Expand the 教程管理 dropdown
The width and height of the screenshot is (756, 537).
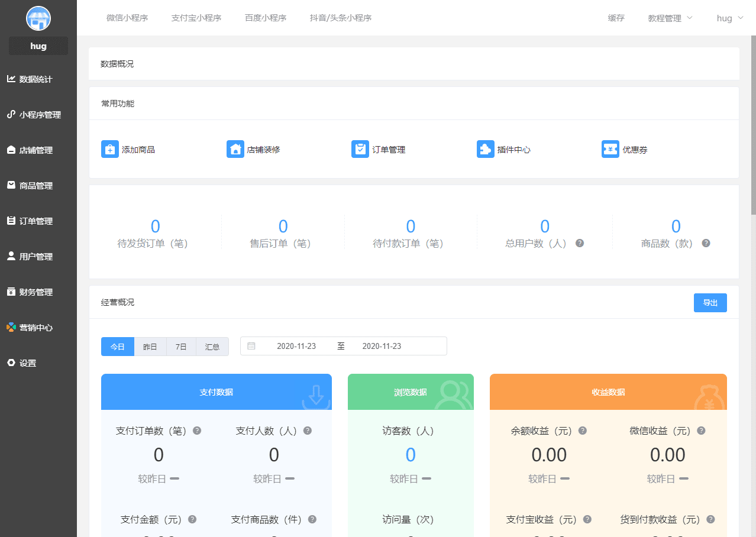pos(670,18)
